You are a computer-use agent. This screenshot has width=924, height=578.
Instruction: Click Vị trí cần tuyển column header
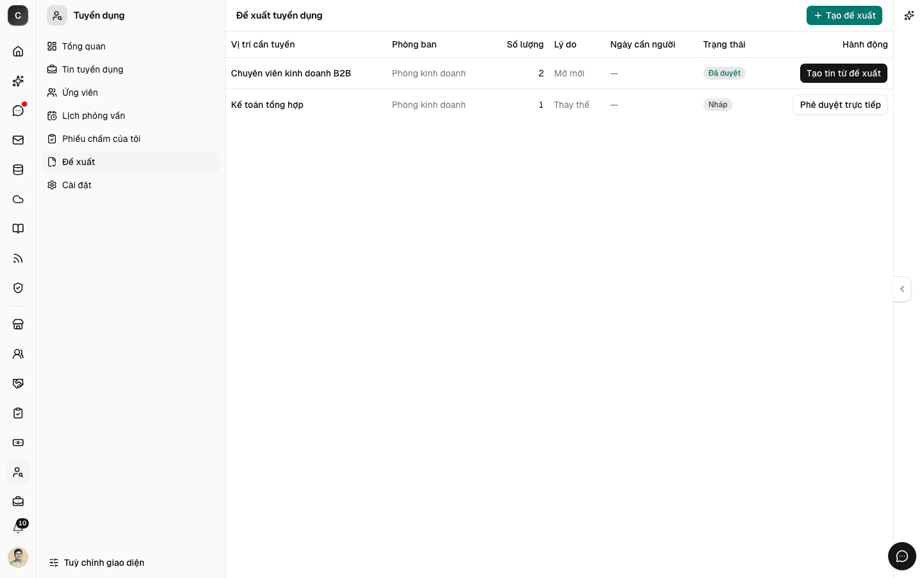coord(263,44)
